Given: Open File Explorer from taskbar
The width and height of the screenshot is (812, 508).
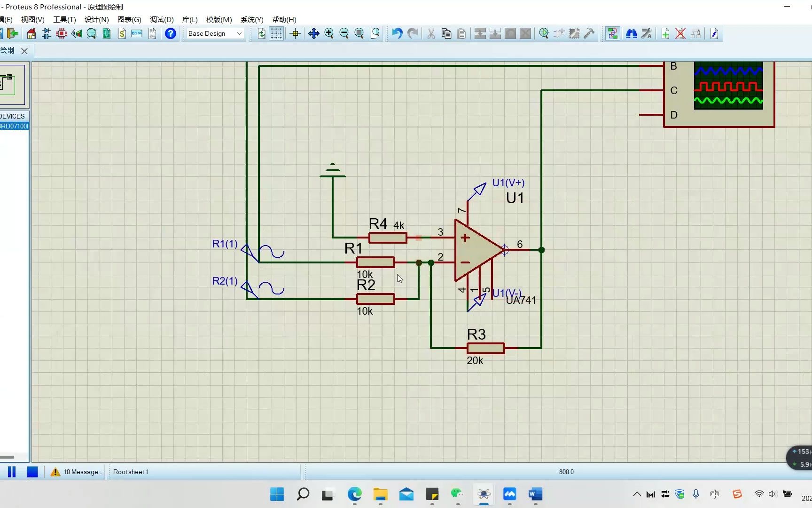Looking at the screenshot, I should (381, 494).
